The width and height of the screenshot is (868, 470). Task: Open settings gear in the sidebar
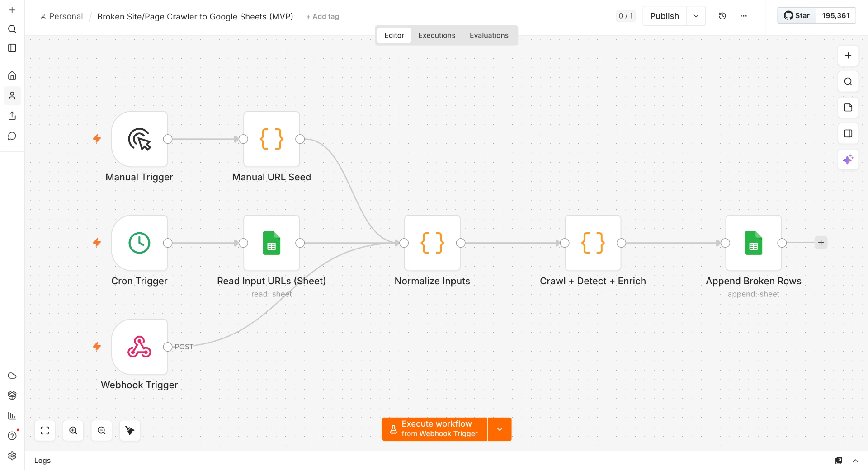coord(12,456)
